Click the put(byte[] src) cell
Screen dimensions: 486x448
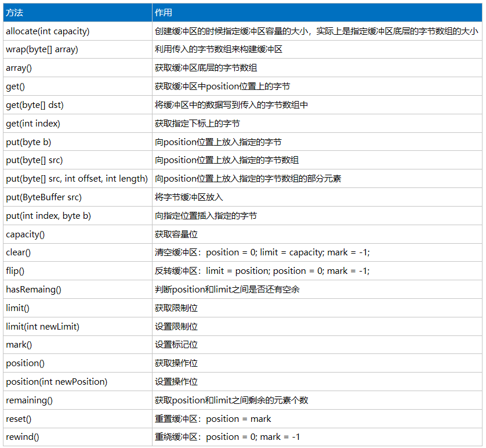pos(78,160)
